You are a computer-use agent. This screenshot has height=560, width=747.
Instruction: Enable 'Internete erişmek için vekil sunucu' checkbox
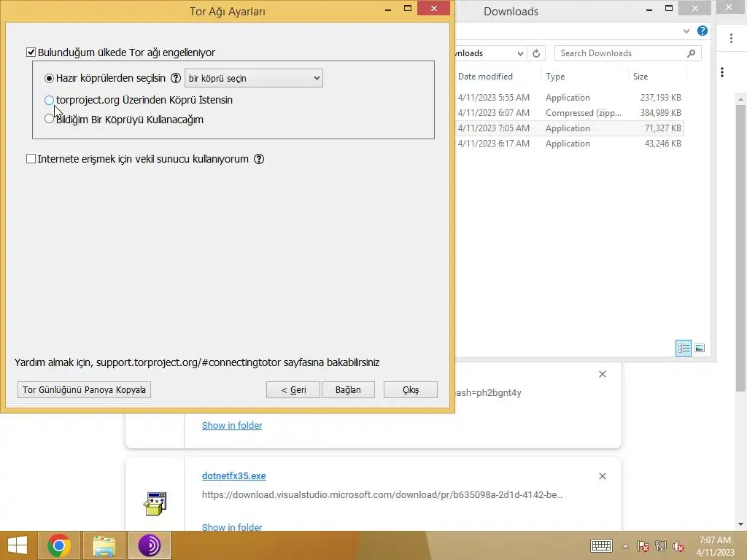[31, 159]
